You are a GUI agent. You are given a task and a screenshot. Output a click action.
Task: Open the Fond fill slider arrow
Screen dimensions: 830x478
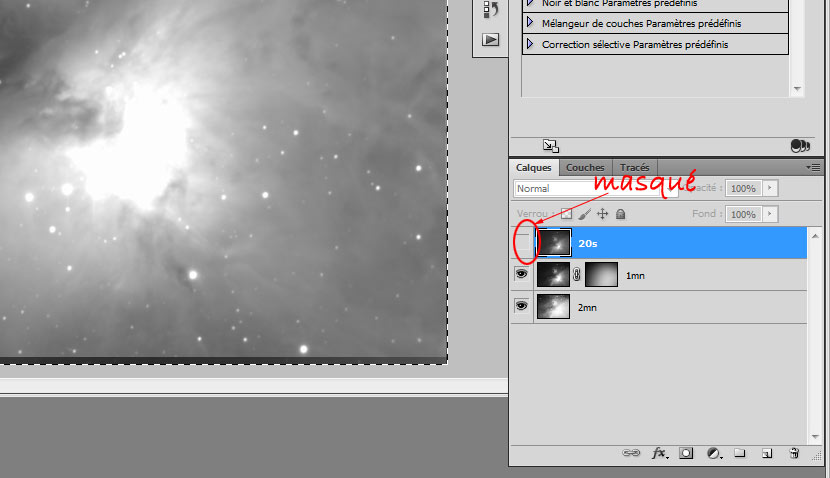point(770,214)
